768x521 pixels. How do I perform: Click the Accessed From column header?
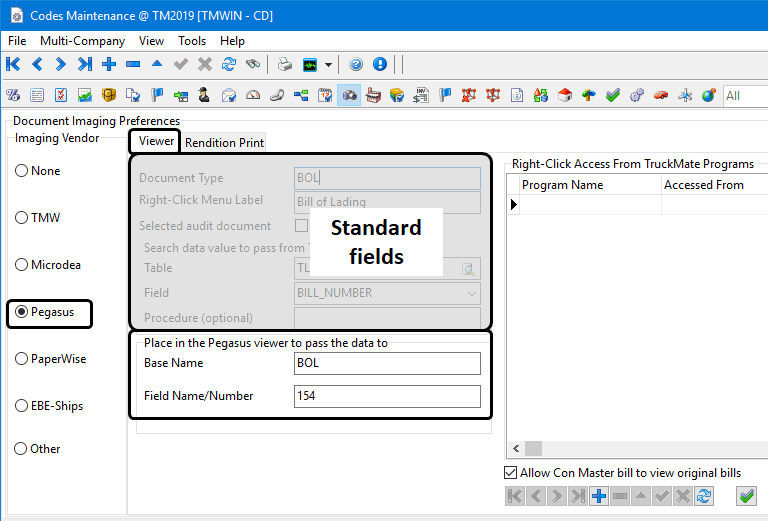click(x=715, y=185)
